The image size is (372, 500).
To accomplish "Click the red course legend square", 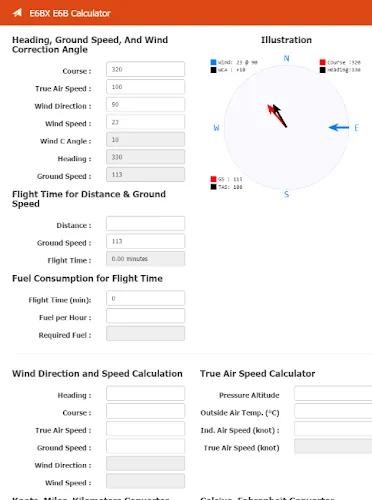I will coord(322,62).
